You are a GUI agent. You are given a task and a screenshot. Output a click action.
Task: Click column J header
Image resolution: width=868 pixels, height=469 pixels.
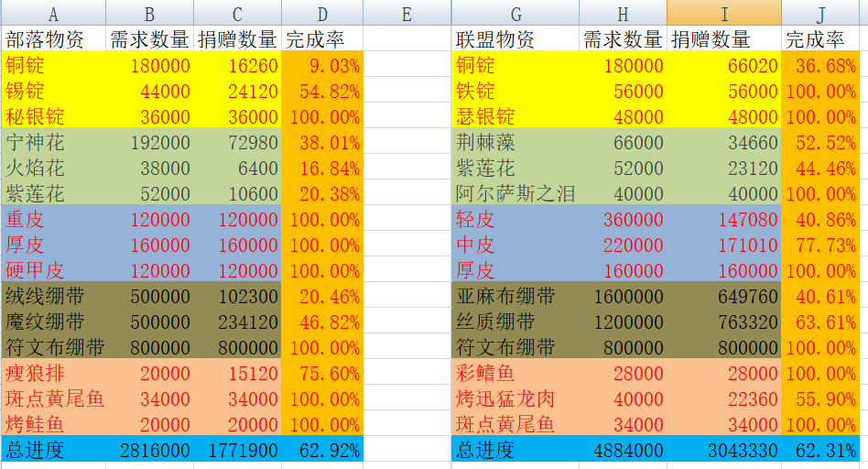820,14
